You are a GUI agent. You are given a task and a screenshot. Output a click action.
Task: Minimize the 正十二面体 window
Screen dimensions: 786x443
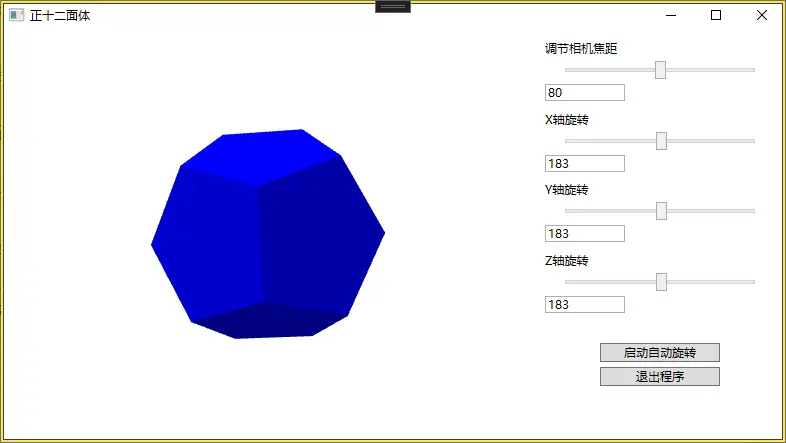coord(671,16)
